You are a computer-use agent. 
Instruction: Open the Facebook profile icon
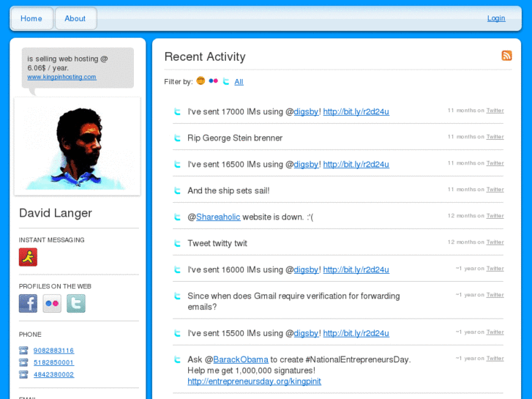(x=28, y=303)
